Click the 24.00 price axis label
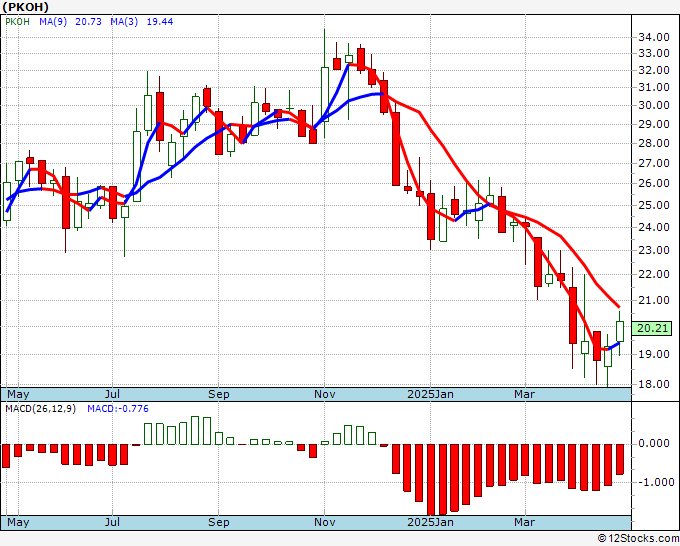Viewport: 680px width, 546px height. tap(654, 227)
